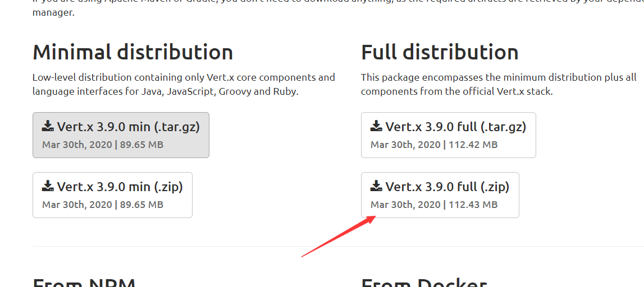
Task: Click download icon on Vert.x full zip button
Action: coord(377,186)
